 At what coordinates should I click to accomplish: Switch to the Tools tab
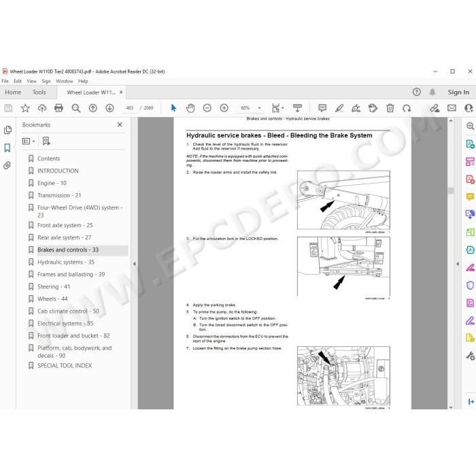[x=39, y=92]
